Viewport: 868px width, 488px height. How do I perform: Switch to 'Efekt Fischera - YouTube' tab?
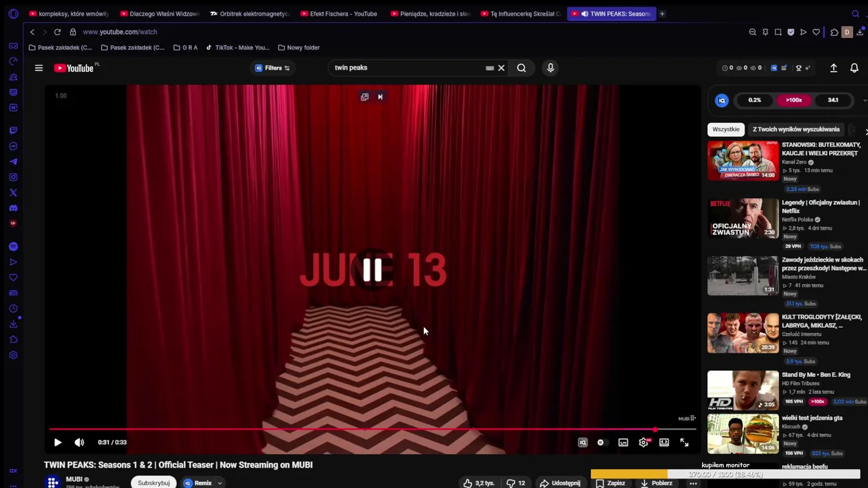(338, 14)
